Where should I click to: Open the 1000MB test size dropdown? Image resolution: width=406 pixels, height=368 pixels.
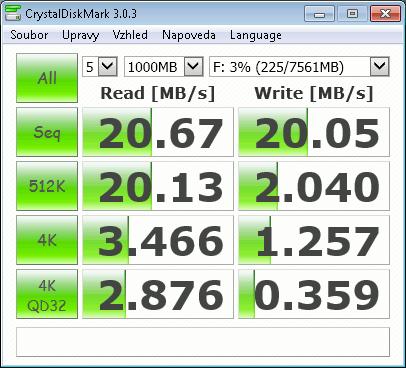point(164,67)
